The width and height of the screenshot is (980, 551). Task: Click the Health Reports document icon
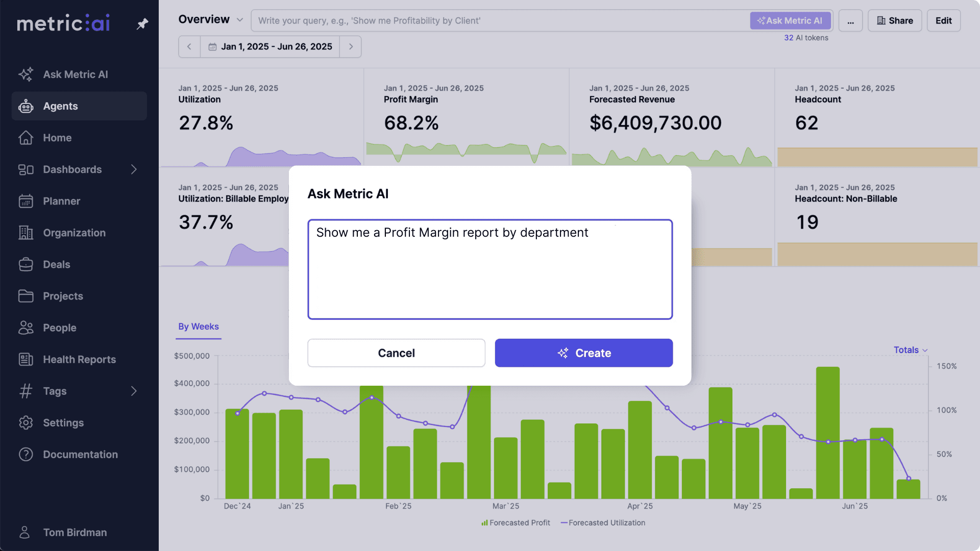(26, 359)
